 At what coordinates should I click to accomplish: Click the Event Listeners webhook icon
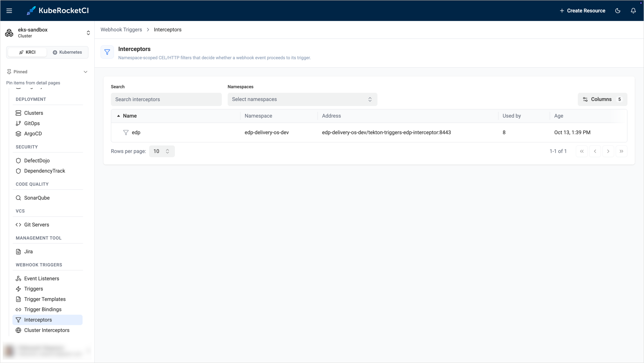(18, 279)
